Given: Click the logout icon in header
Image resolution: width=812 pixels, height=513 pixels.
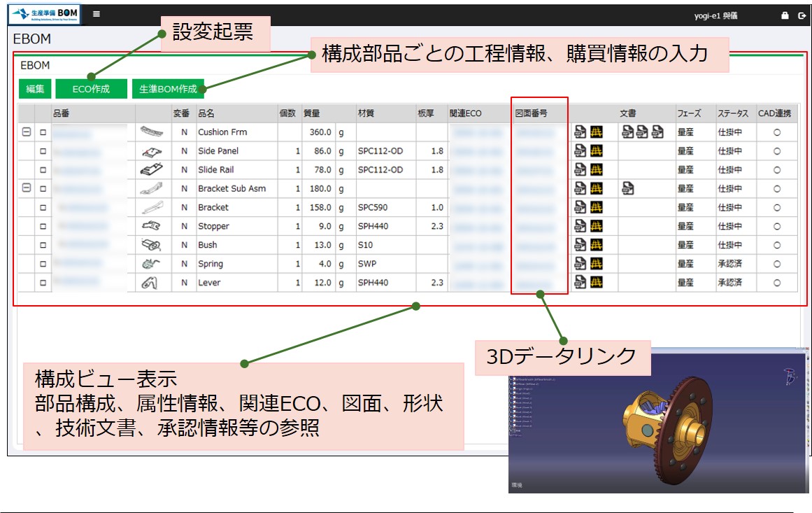Looking at the screenshot, I should pyautogui.click(x=802, y=15).
